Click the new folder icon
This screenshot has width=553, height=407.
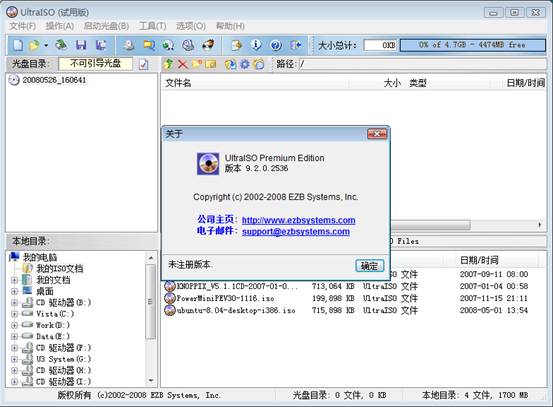197,64
